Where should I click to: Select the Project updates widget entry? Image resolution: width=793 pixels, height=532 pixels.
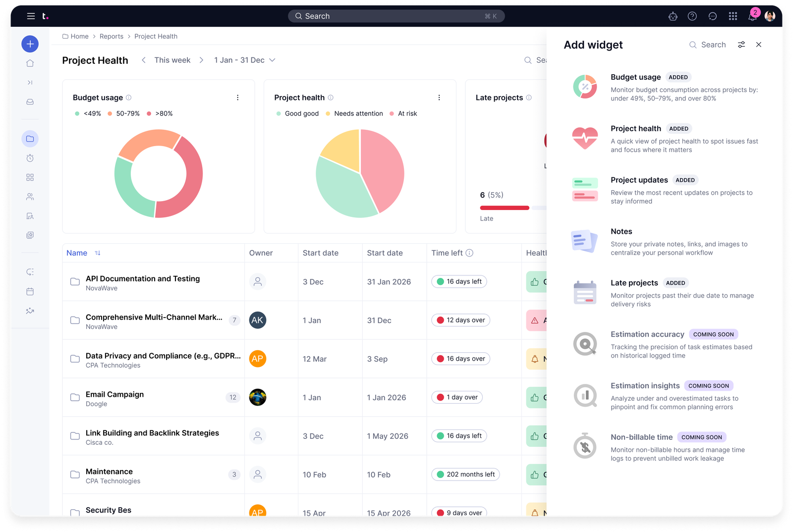639,180
